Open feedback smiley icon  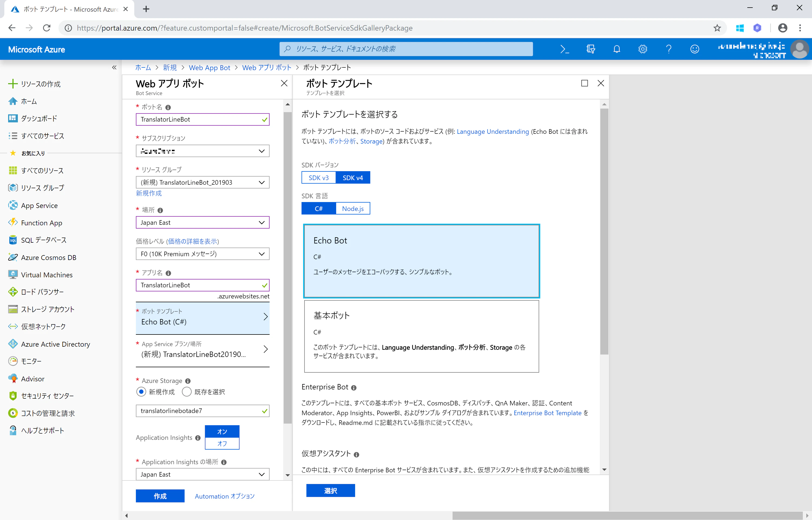pyautogui.click(x=695, y=49)
